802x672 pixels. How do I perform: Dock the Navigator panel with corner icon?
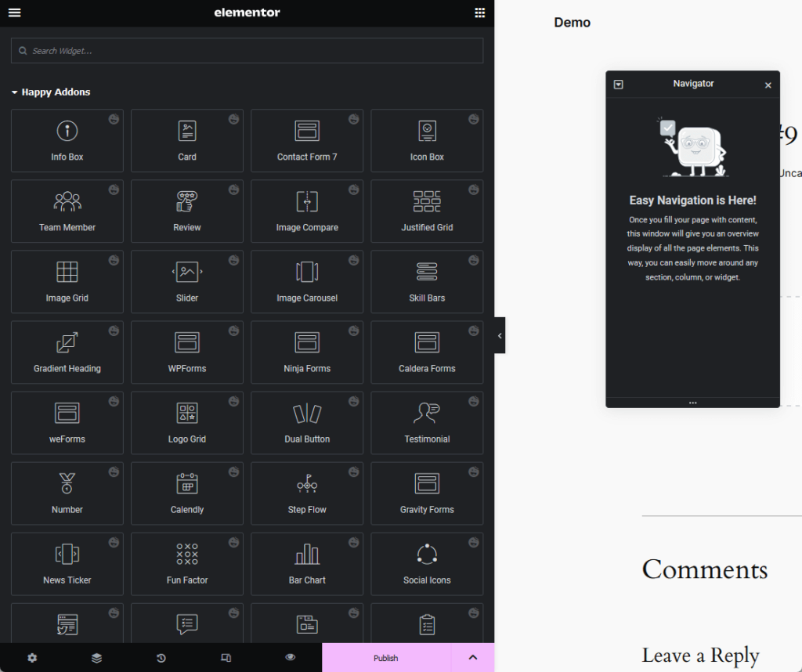pos(619,85)
